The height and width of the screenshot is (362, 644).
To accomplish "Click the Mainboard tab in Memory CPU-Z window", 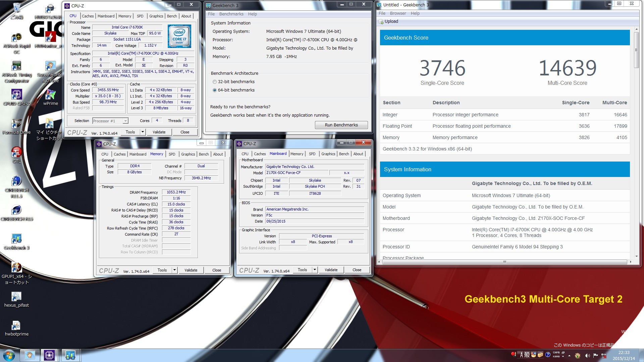I will click(138, 154).
